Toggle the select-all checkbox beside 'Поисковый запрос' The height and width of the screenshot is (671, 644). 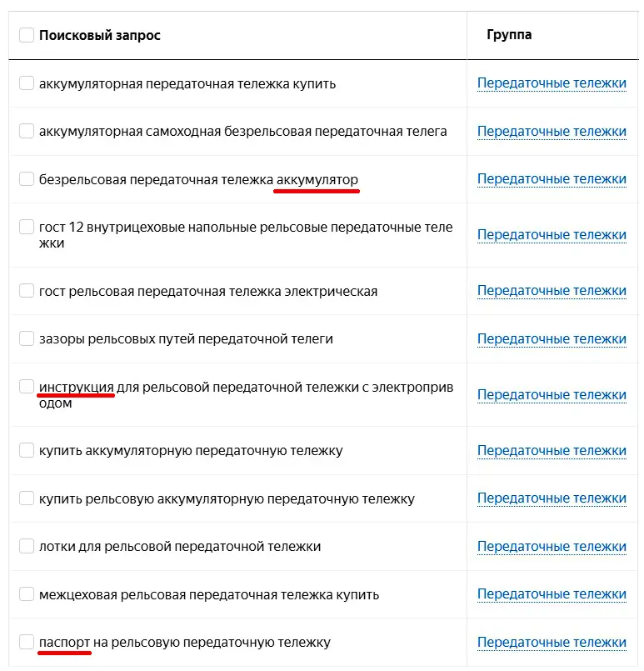tap(27, 35)
